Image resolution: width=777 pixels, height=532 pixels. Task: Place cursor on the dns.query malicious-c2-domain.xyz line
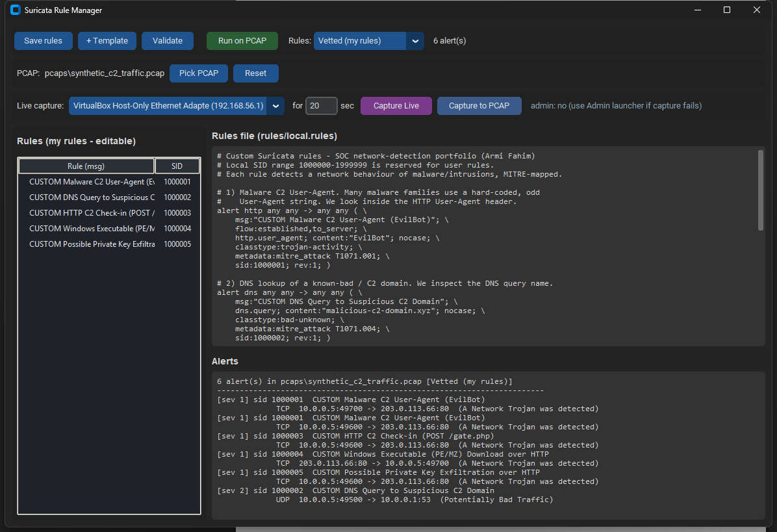(x=360, y=311)
